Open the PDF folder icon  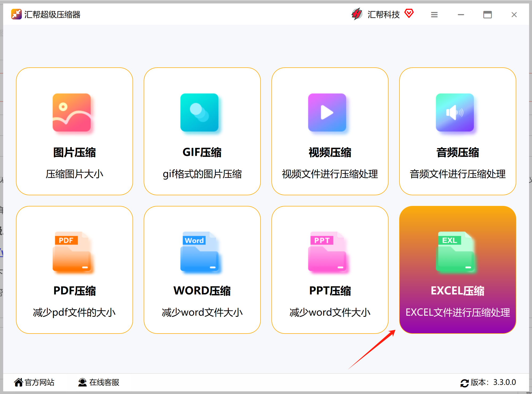[72, 251]
